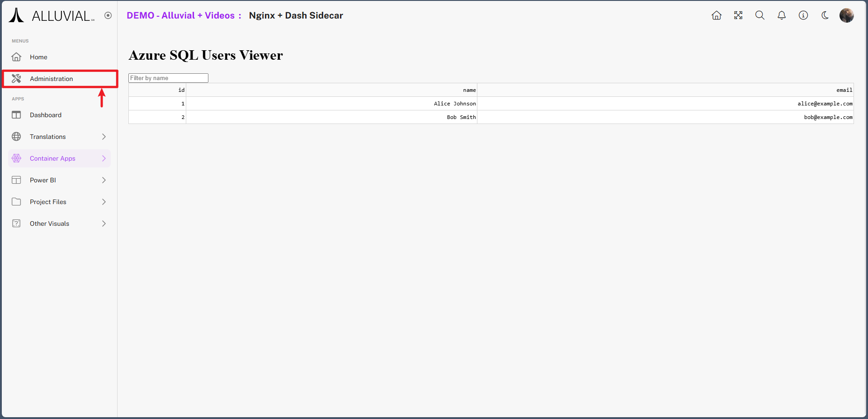The width and height of the screenshot is (868, 419).
Task: Click the Filter by name field
Action: click(168, 78)
